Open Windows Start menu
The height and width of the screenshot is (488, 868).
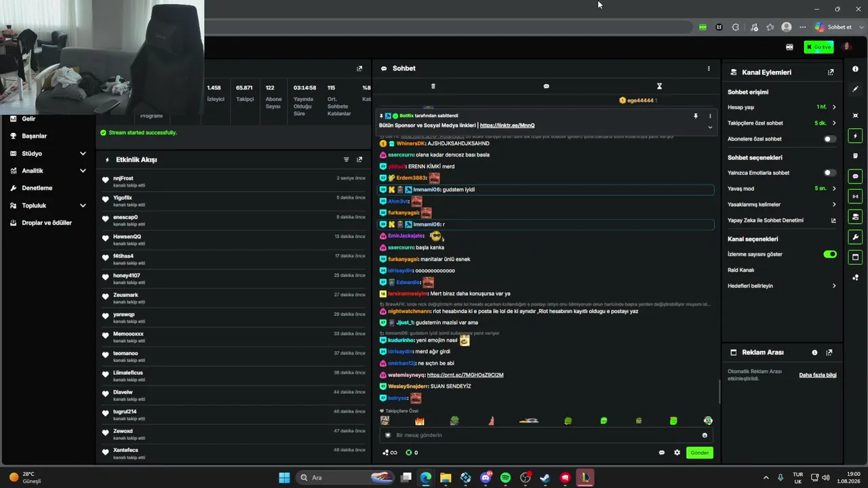pos(284,478)
